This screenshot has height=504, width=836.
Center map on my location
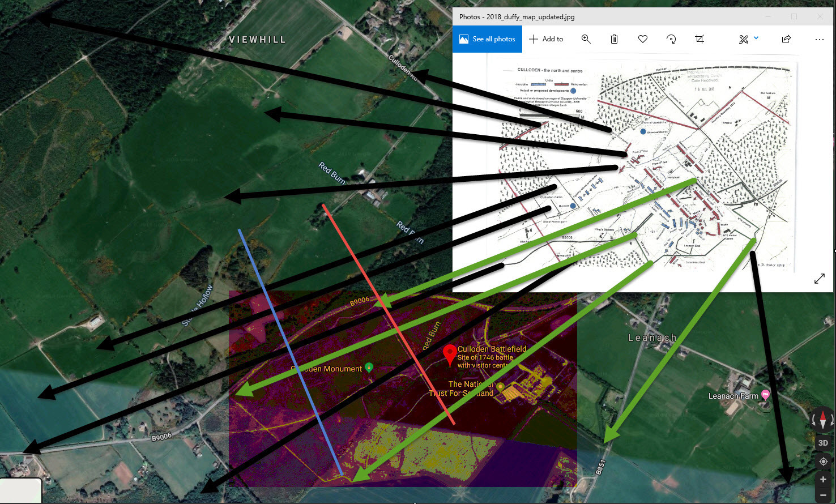click(x=823, y=462)
